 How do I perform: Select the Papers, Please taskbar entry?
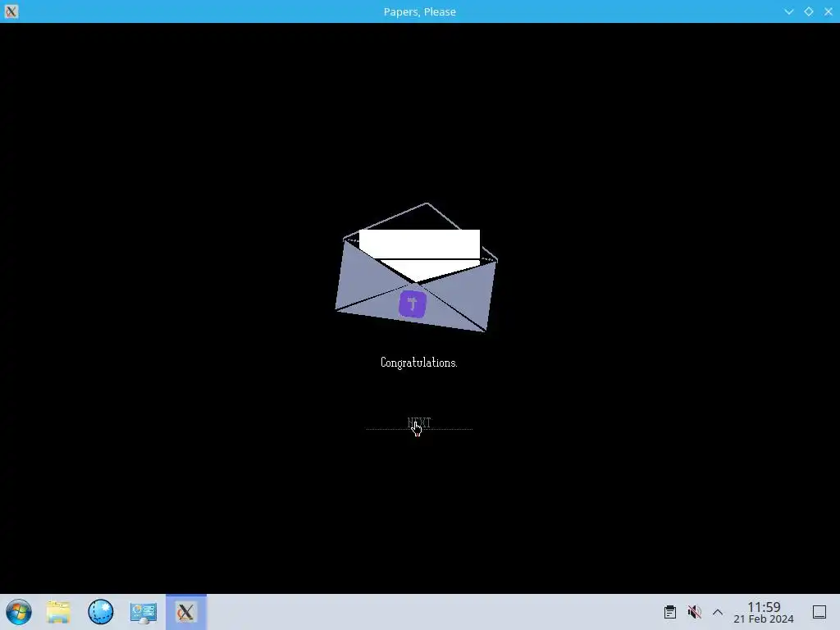coord(186,612)
